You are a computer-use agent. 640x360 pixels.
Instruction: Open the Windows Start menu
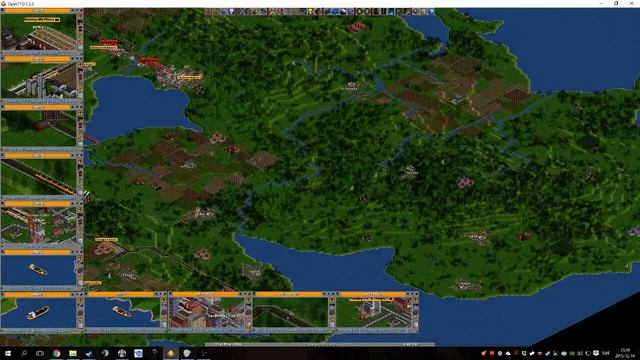7,353
